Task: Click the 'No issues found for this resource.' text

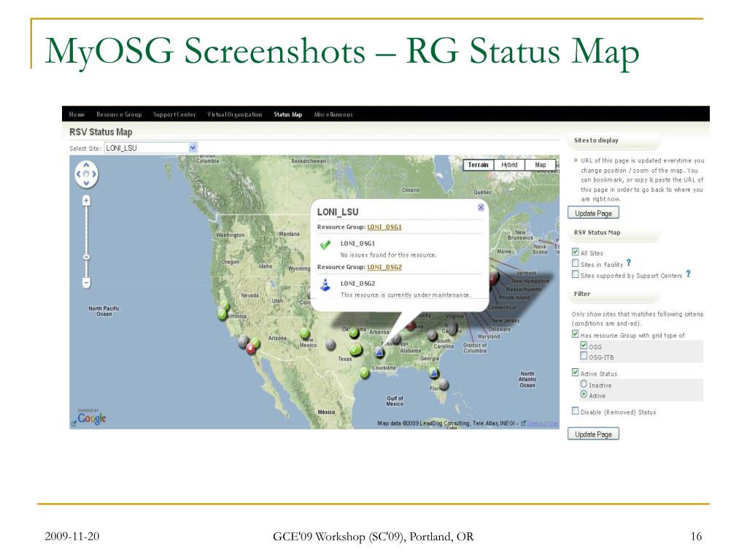Action: click(x=388, y=255)
